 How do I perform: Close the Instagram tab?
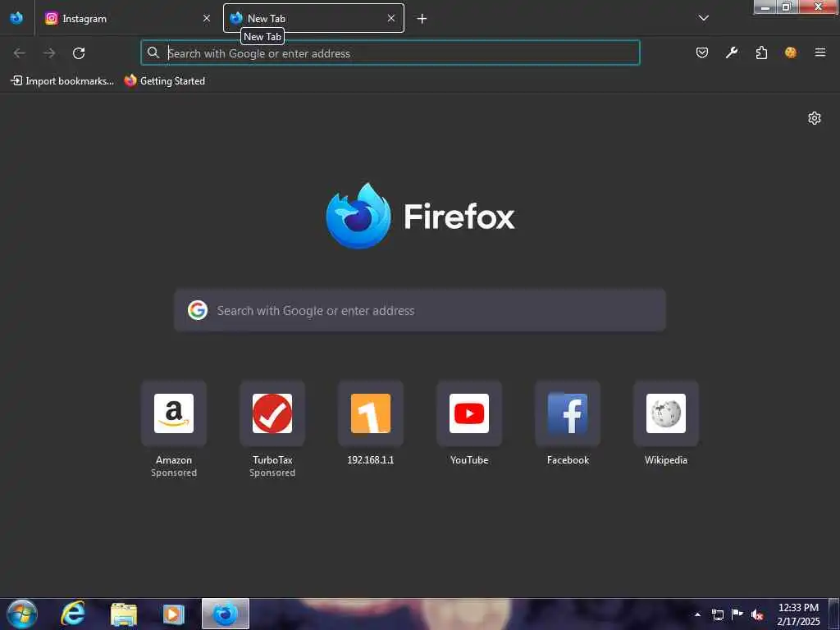207,18
